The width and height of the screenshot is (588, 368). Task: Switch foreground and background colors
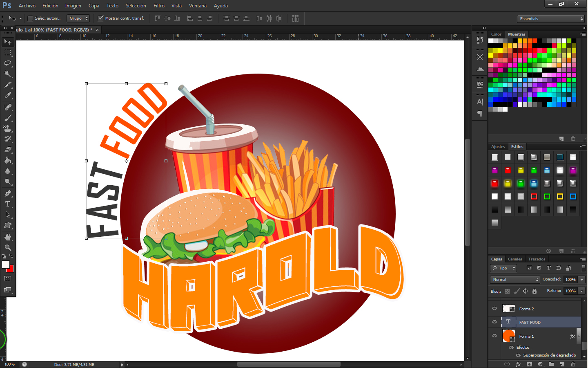(11, 256)
